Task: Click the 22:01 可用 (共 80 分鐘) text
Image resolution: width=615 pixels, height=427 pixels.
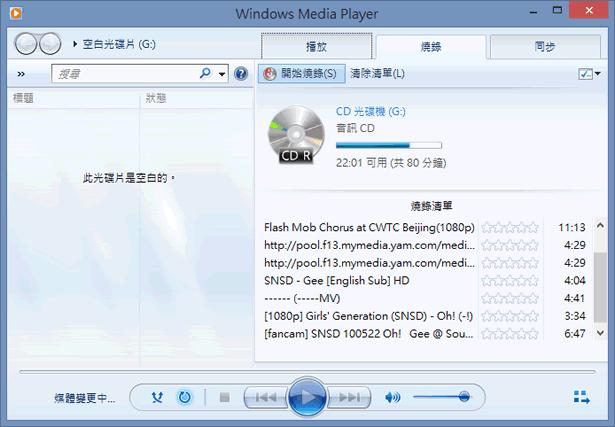Action: click(x=391, y=162)
